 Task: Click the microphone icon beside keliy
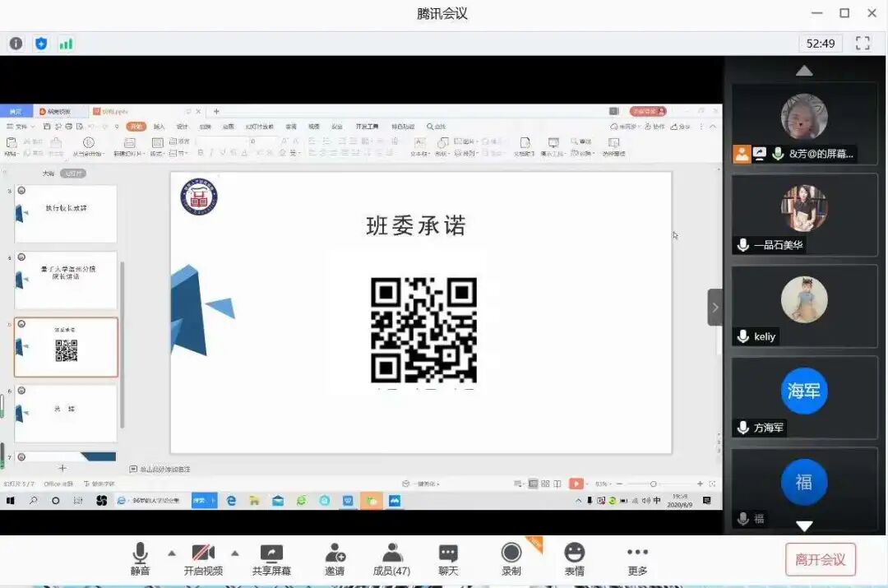[743, 336]
